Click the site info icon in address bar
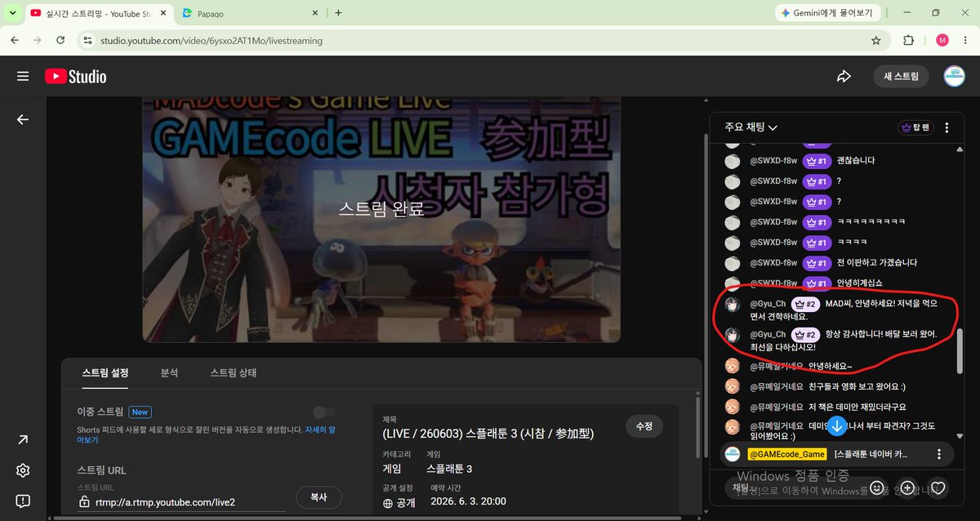Image resolution: width=980 pixels, height=521 pixels. [87, 40]
